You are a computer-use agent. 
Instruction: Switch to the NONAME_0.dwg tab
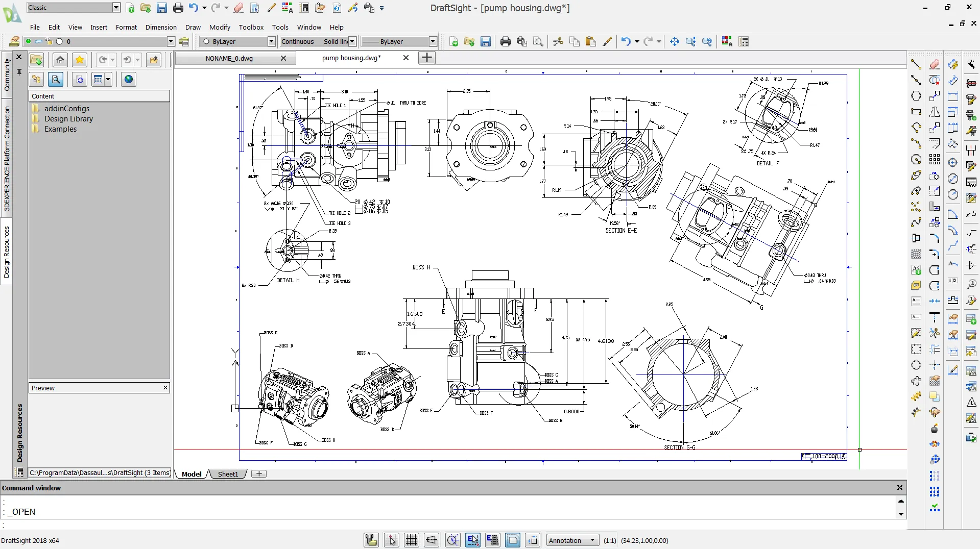(229, 58)
